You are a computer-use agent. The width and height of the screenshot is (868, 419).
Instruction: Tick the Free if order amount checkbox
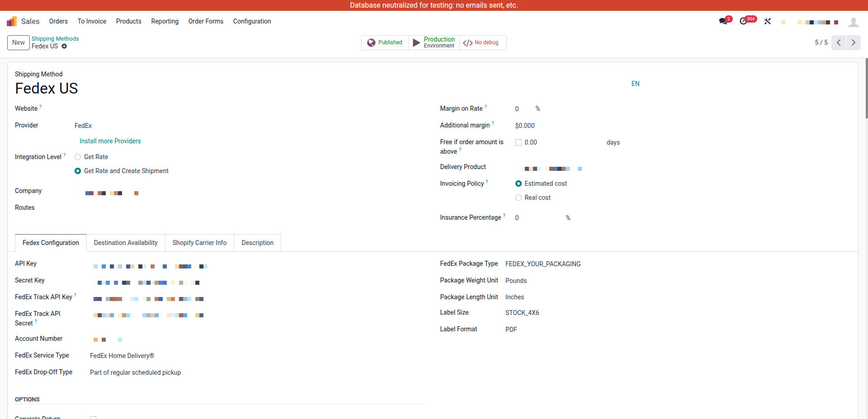click(519, 142)
